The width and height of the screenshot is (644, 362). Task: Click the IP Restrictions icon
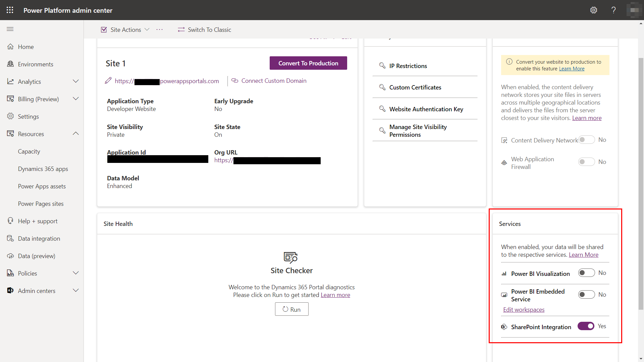click(x=382, y=65)
